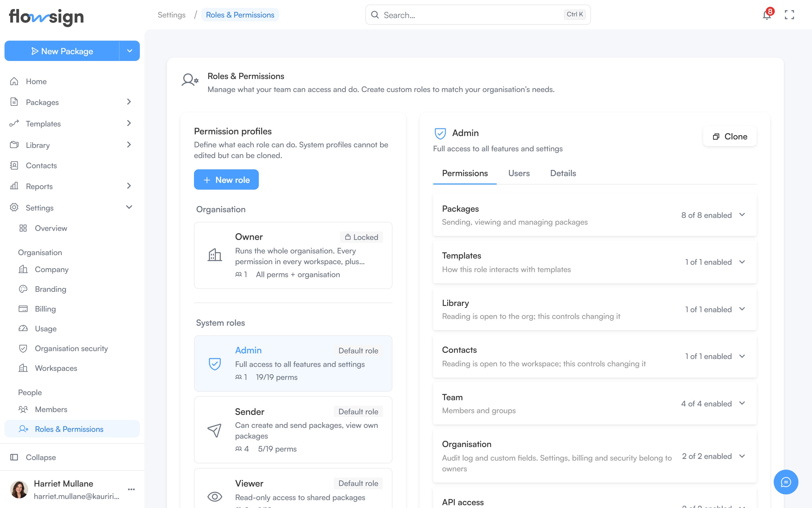Click the Sender paper plane icon
This screenshot has height=508, width=812.
(215, 430)
